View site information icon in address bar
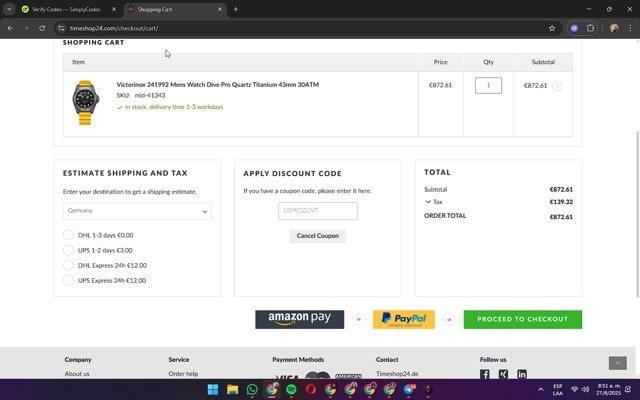 (x=61, y=28)
